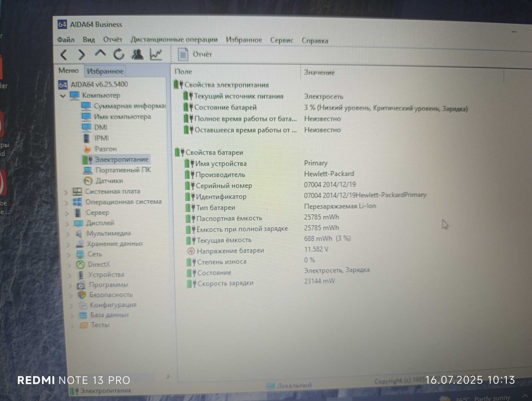
Task: Open the graph chart toolbar icon
Action: (156, 55)
